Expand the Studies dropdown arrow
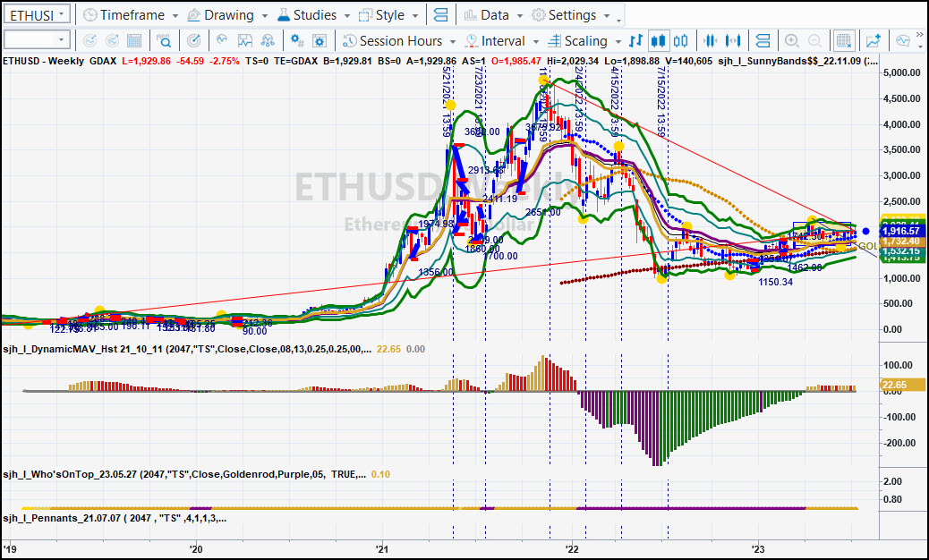 346,16
